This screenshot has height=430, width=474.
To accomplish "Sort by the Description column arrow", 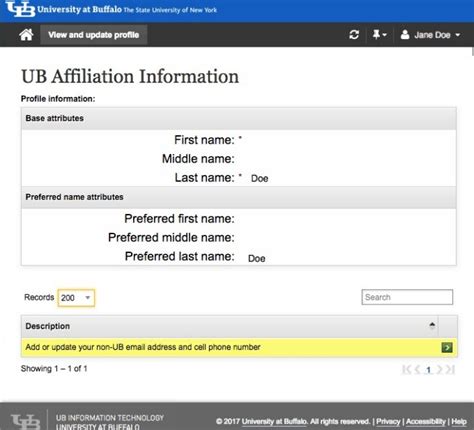I will 432,326.
